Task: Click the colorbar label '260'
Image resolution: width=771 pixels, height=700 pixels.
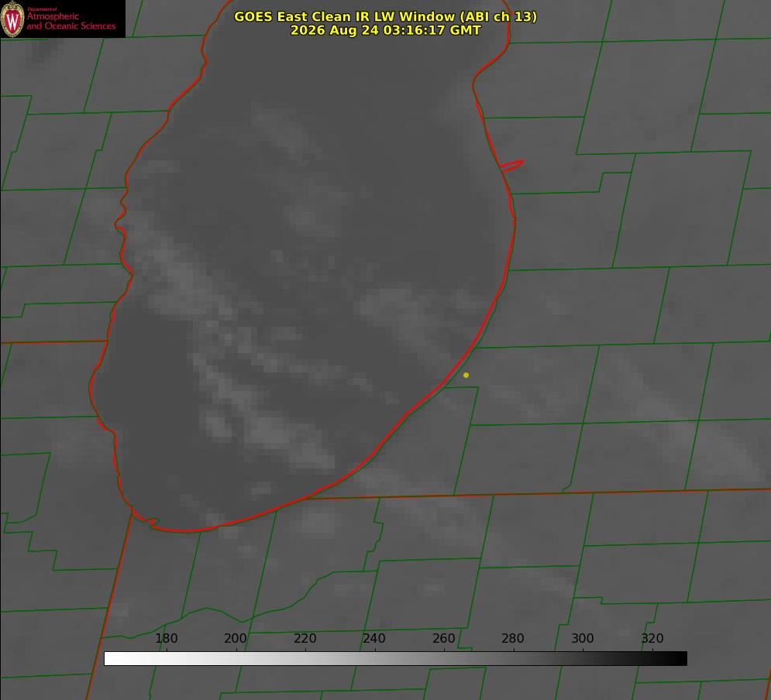Action: click(444, 638)
